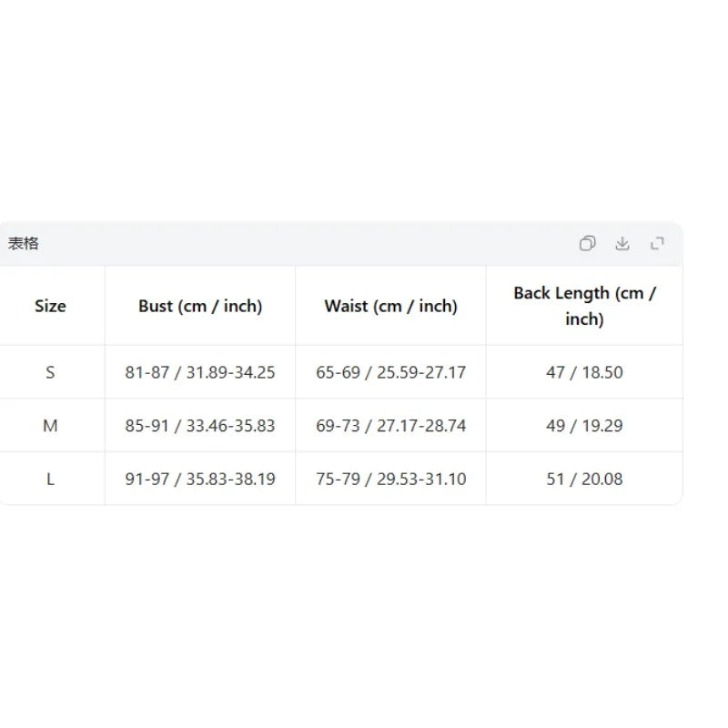Click bust value 81-87 / 31.89-34.25

click(x=200, y=372)
